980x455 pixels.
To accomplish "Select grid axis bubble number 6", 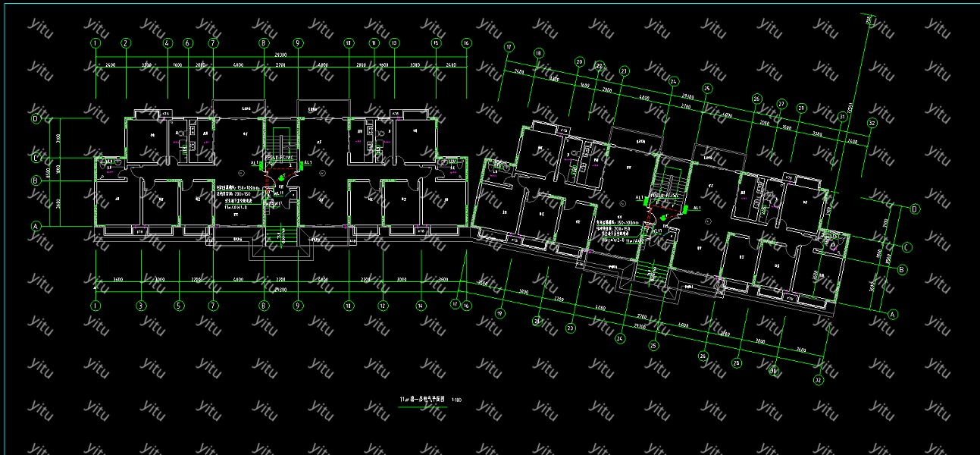I will (x=188, y=43).
